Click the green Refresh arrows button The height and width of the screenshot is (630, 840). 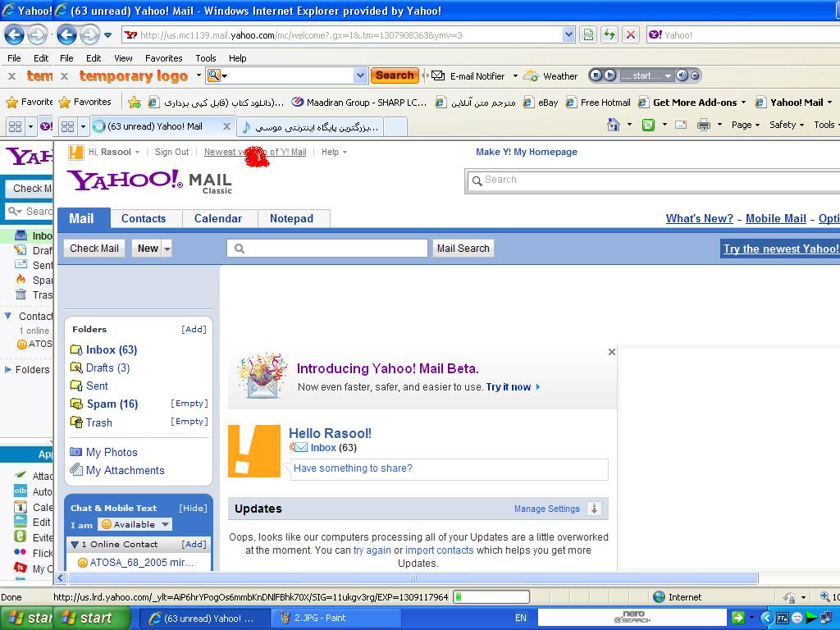(609, 35)
